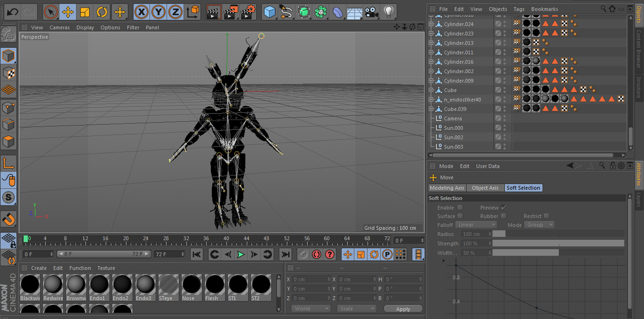Viewport: 644px width, 319px height.
Task: Tick the Surface checkbox
Action: [460, 216]
